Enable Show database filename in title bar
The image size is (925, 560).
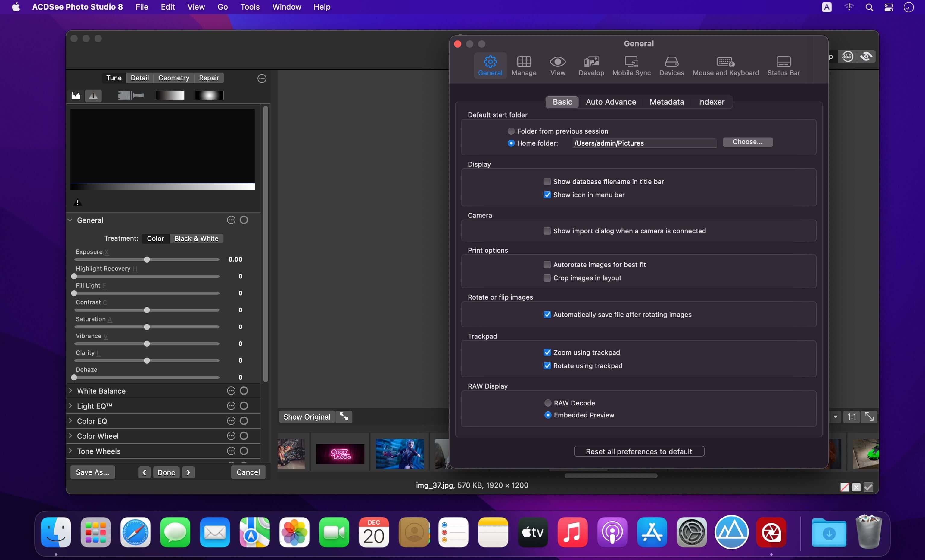547,182
